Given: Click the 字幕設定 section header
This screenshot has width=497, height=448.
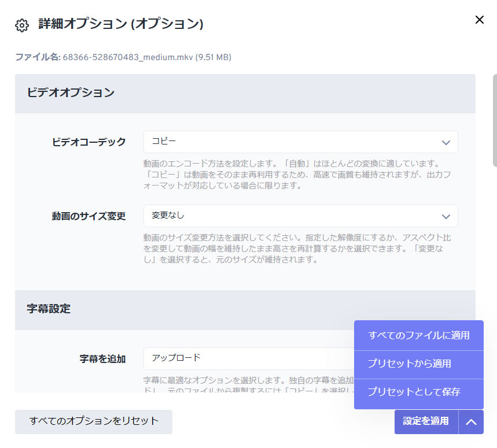Looking at the screenshot, I should click(x=245, y=310).
